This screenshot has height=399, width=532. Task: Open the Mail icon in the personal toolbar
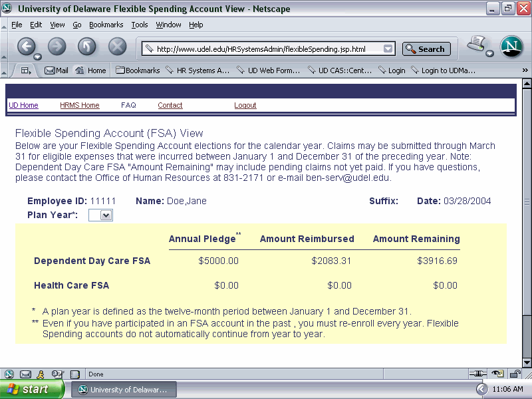click(x=57, y=70)
